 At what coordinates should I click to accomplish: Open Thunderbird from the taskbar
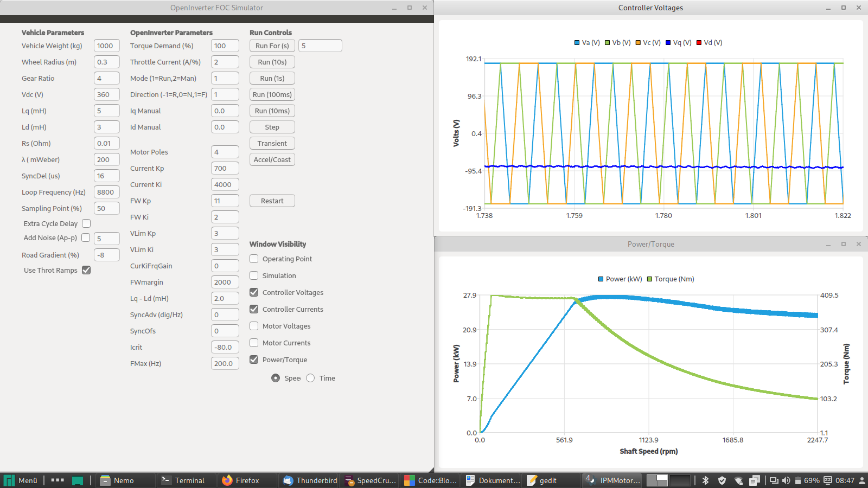point(310,480)
